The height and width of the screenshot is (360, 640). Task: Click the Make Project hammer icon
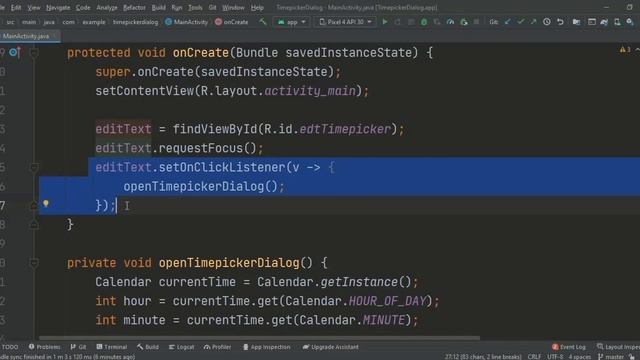point(262,22)
